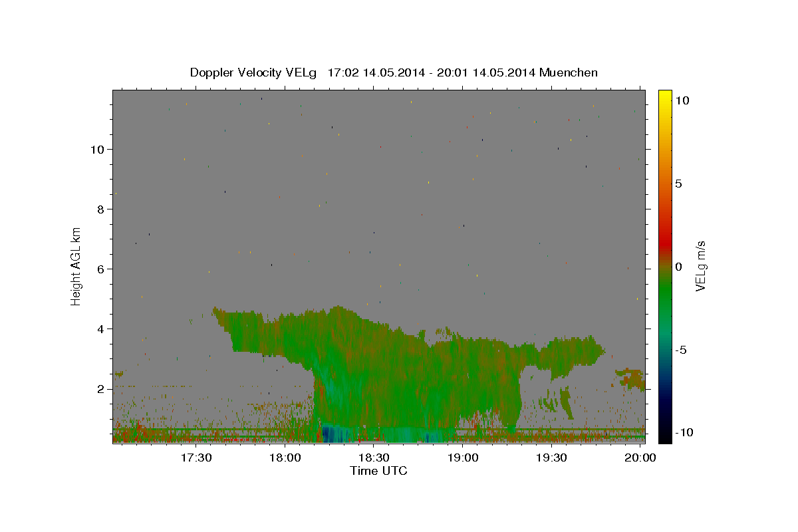This screenshot has height=532, width=798.
Task: Click the 'VELg m/s' colorbar label
Action: (x=700, y=266)
